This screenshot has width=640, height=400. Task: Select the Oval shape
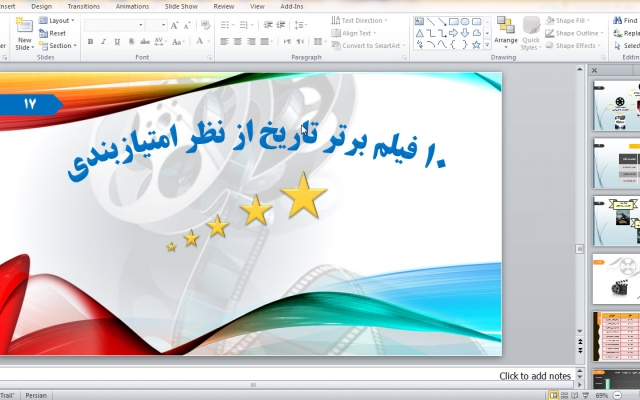pyautogui.click(x=465, y=22)
